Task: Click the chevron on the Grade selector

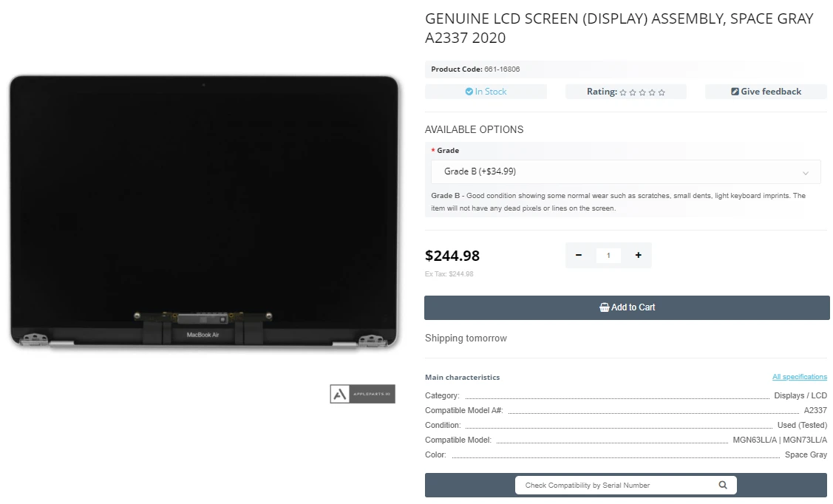Action: coord(806,171)
